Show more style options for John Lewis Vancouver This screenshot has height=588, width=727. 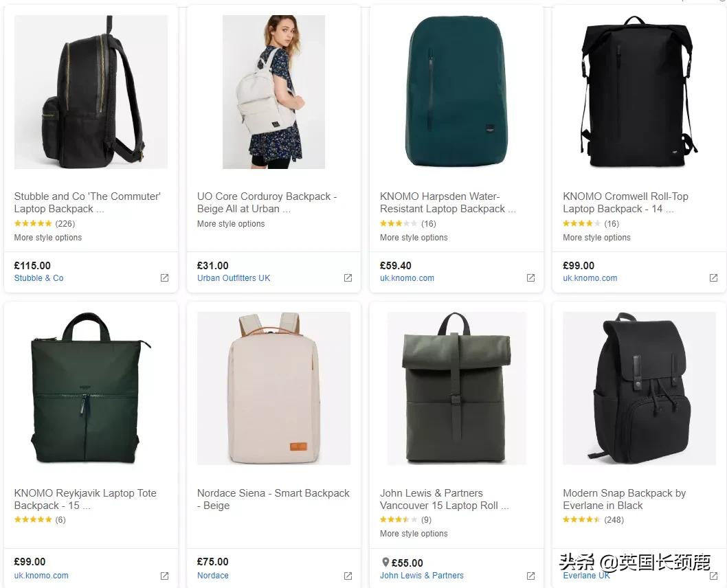pyautogui.click(x=414, y=534)
